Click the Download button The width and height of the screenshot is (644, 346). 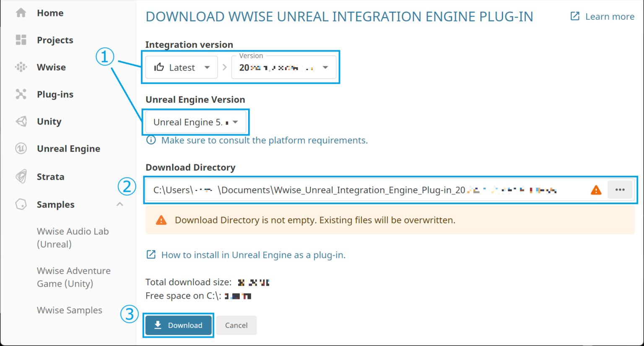(178, 325)
